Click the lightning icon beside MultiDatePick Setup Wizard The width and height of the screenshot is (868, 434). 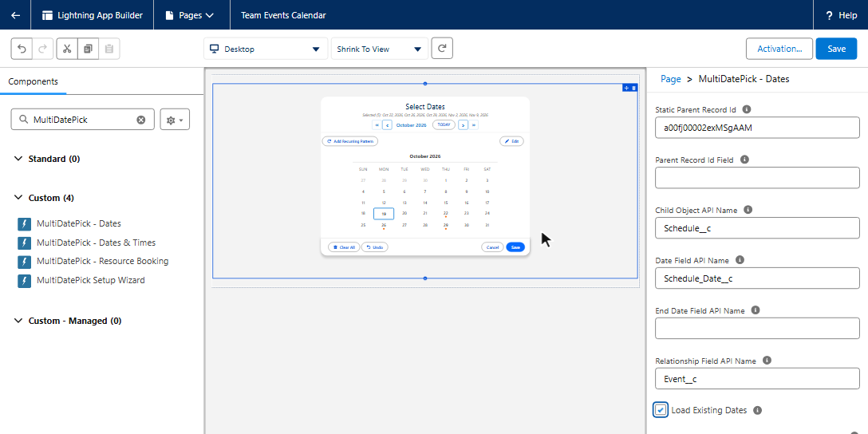[25, 280]
